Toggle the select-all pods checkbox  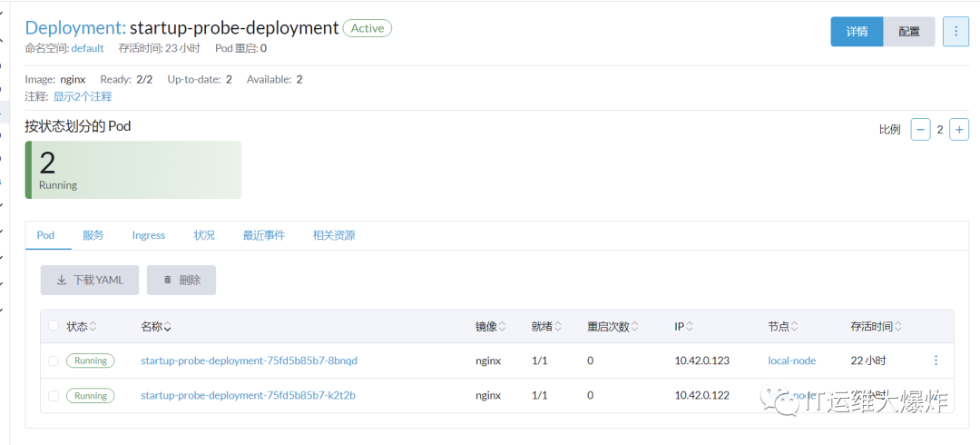coord(54,326)
